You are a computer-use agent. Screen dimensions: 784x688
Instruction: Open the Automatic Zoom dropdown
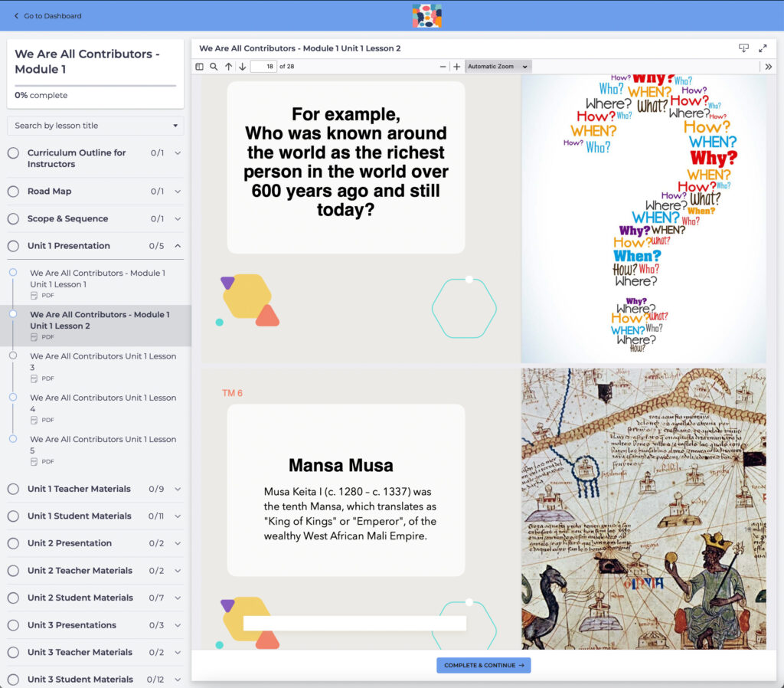(498, 67)
